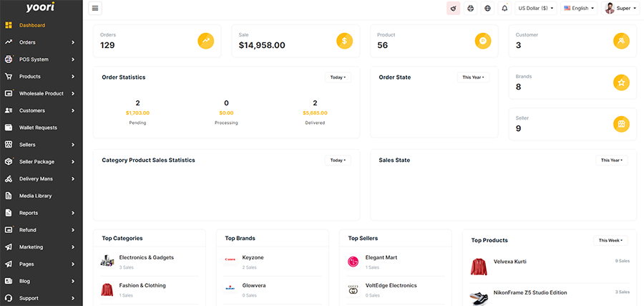Click the Elegant Mart seller logo

pyautogui.click(x=353, y=262)
